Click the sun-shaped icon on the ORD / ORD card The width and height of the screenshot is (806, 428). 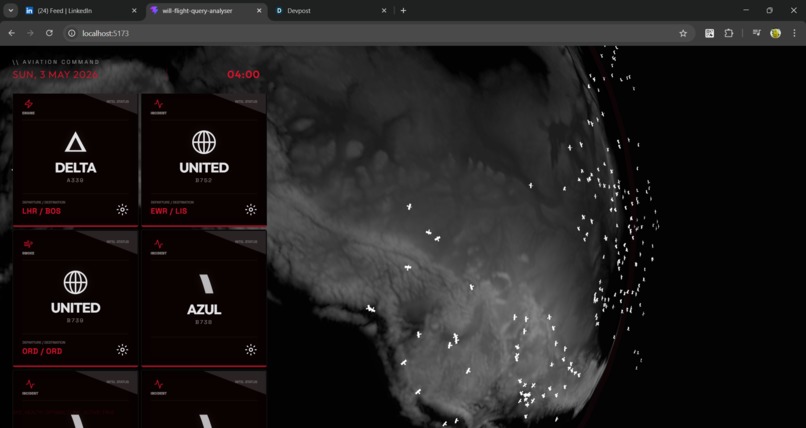(122, 350)
